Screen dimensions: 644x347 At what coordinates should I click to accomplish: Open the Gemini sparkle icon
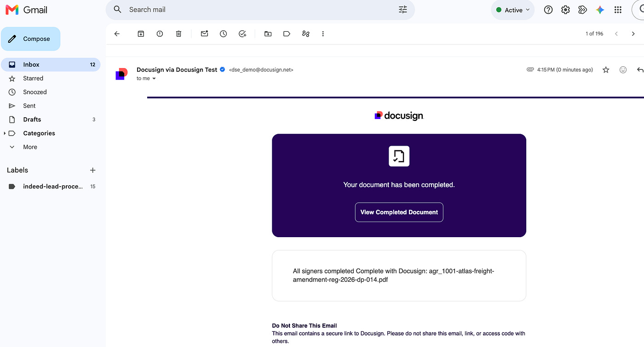pos(600,10)
